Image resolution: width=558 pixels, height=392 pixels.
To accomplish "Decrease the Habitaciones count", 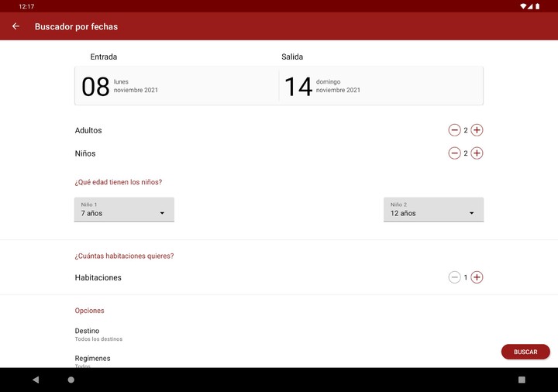I will [454, 277].
